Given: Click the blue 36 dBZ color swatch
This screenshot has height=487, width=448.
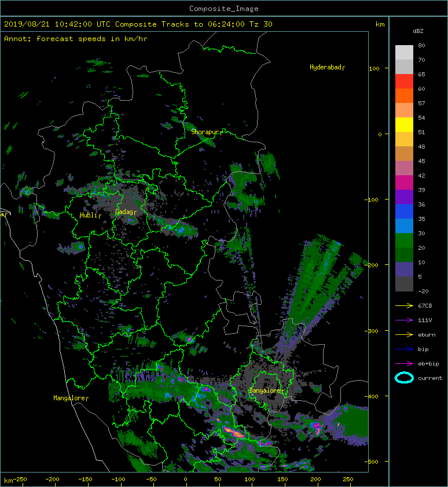Looking at the screenshot, I should tap(404, 212).
